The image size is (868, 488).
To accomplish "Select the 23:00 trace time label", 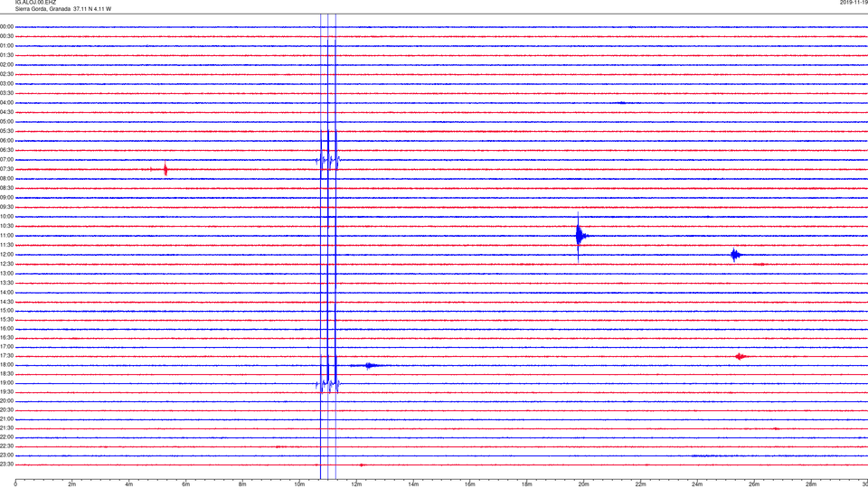I will [x=6, y=455].
